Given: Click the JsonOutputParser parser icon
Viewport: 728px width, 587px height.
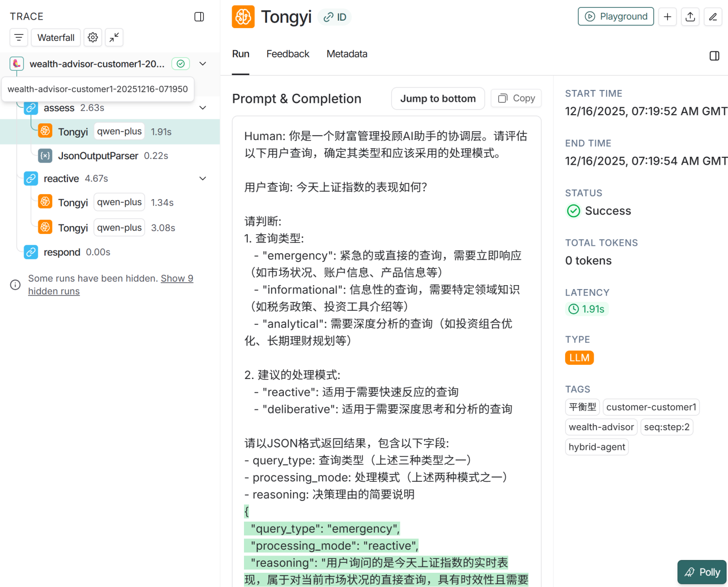Looking at the screenshot, I should [45, 156].
